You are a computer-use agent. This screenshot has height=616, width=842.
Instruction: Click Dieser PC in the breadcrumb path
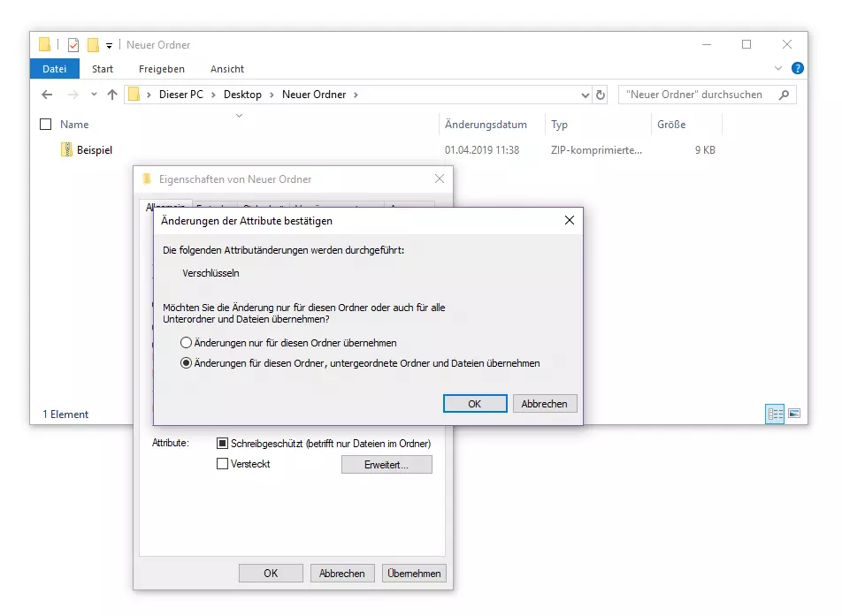[x=181, y=95]
